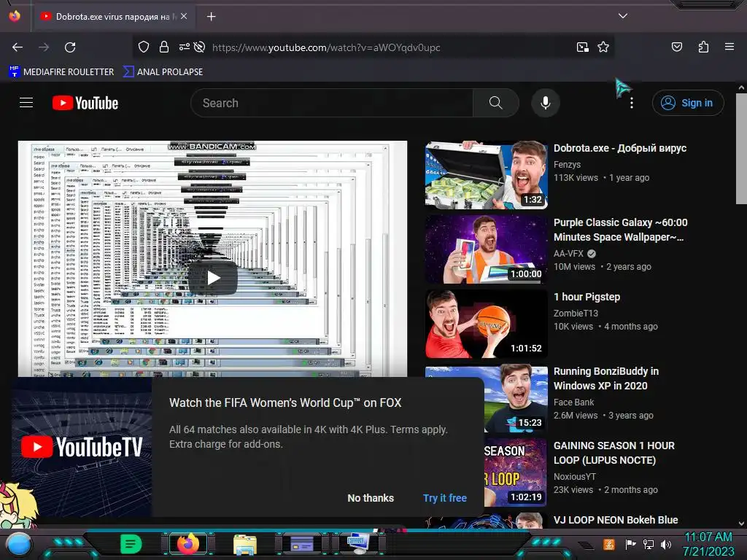
Task: Reload the current YouTube page
Action: [x=70, y=47]
